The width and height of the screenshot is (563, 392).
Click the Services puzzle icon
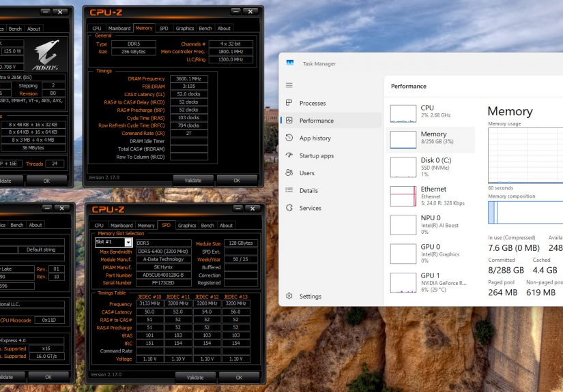[289, 208]
